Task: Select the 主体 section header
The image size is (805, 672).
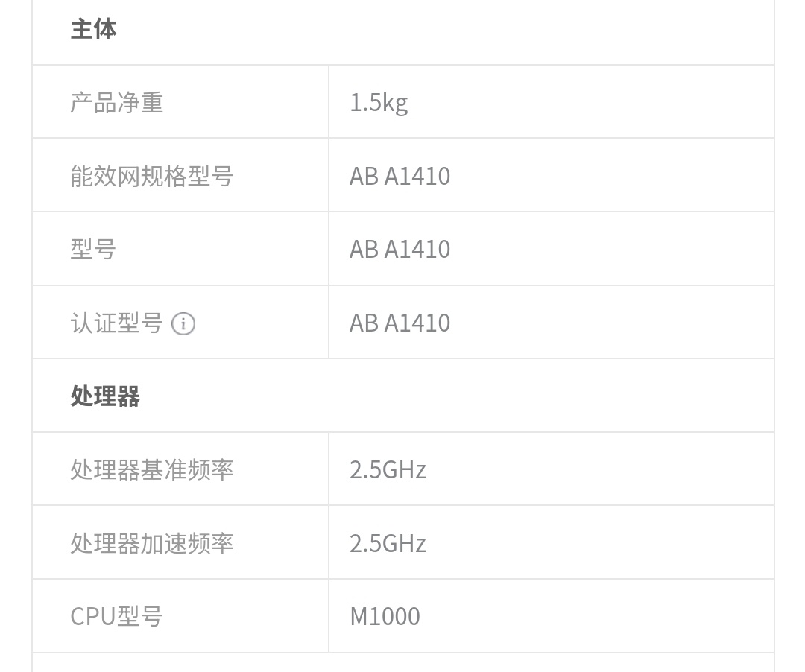Action: (93, 29)
